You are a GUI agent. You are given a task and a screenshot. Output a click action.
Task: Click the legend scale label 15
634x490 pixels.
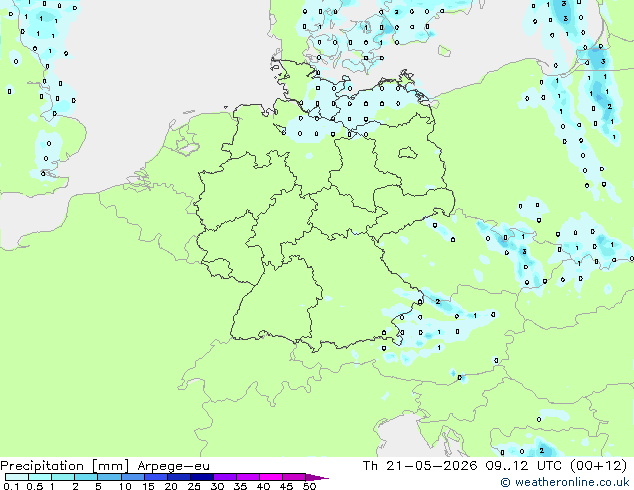[148, 486]
